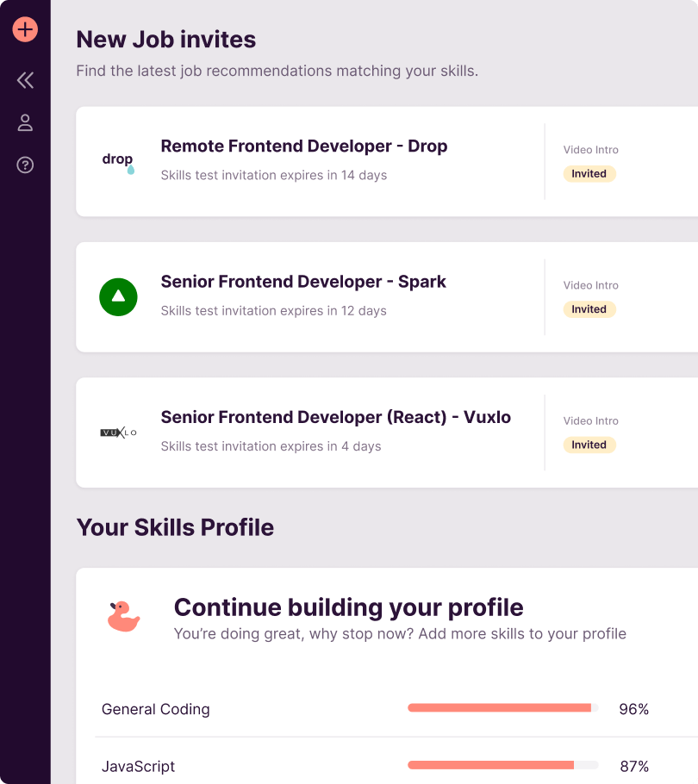Click the green Spark company logo
Screen dimensions: 698x784
click(118, 296)
